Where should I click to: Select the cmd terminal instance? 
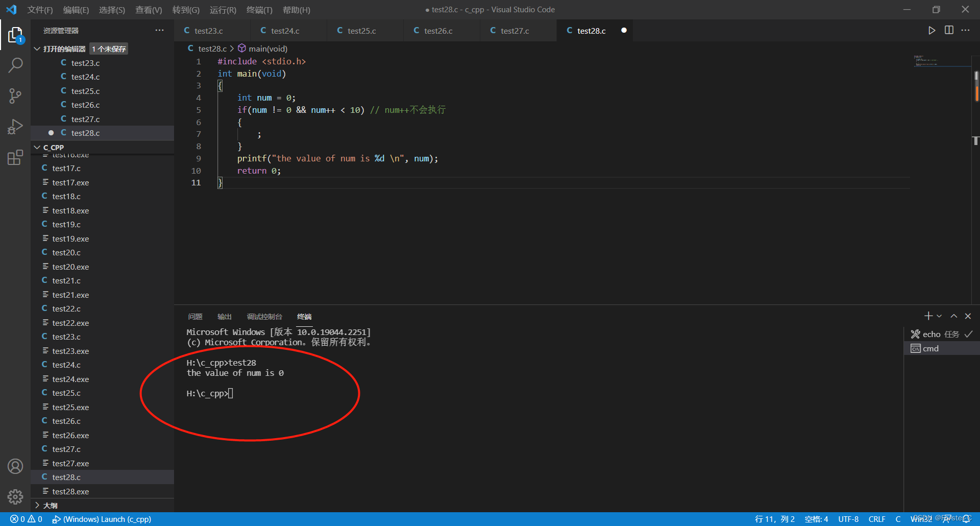coord(942,348)
